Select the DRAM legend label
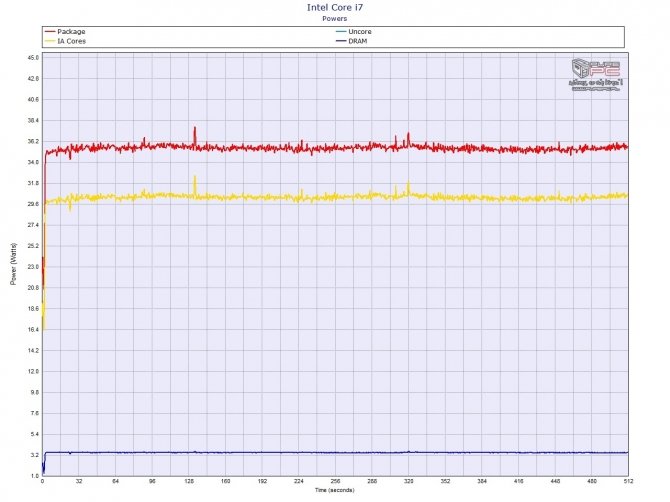670x502 pixels. click(359, 40)
